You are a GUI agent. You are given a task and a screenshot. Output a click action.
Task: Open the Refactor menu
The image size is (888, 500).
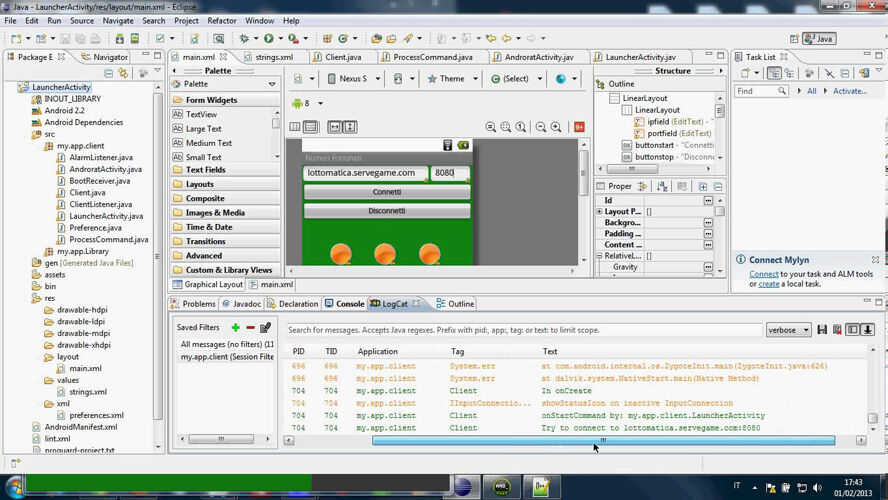(x=220, y=20)
